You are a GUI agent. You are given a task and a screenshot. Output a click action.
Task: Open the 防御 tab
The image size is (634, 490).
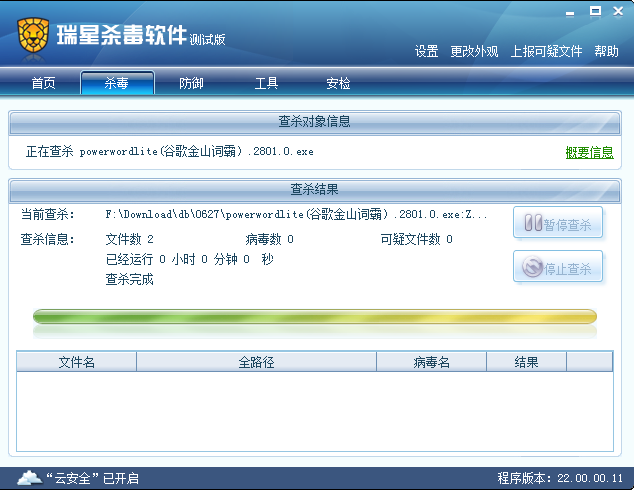(x=191, y=83)
